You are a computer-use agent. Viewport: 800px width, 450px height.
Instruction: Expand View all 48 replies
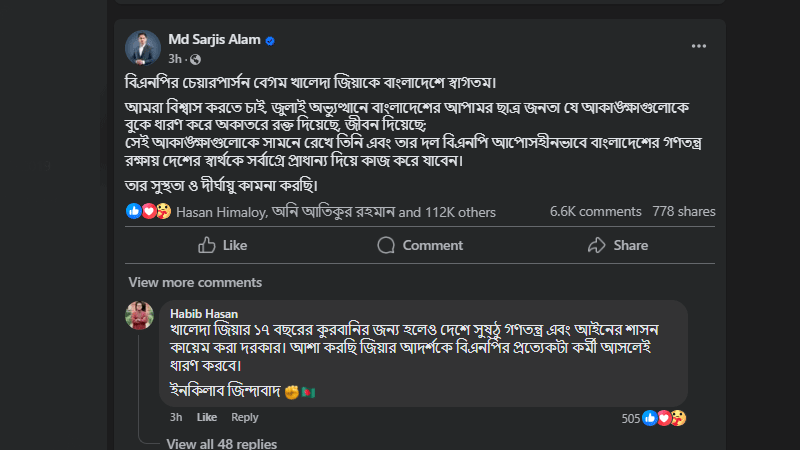(x=221, y=443)
